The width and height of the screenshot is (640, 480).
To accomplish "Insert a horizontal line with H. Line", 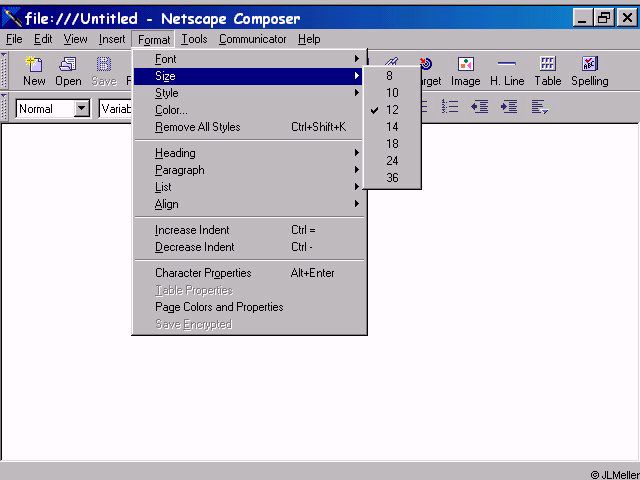I will click(x=507, y=71).
